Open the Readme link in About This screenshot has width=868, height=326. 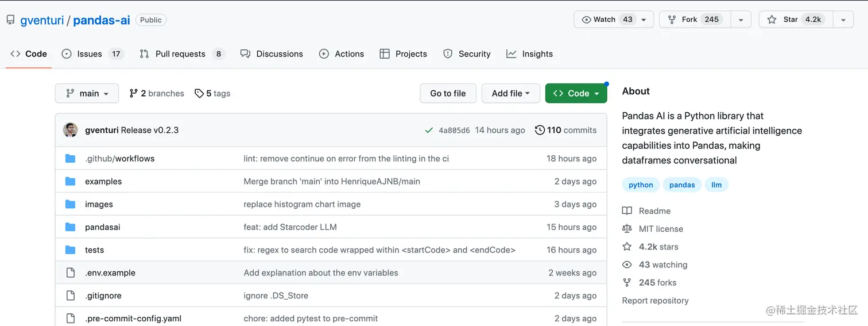[646, 211]
